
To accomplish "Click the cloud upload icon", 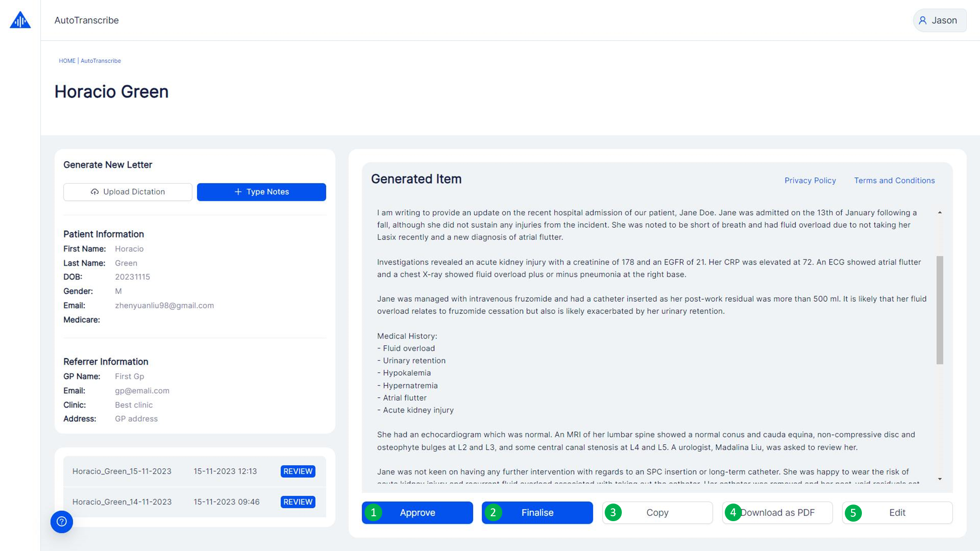I will click(95, 192).
